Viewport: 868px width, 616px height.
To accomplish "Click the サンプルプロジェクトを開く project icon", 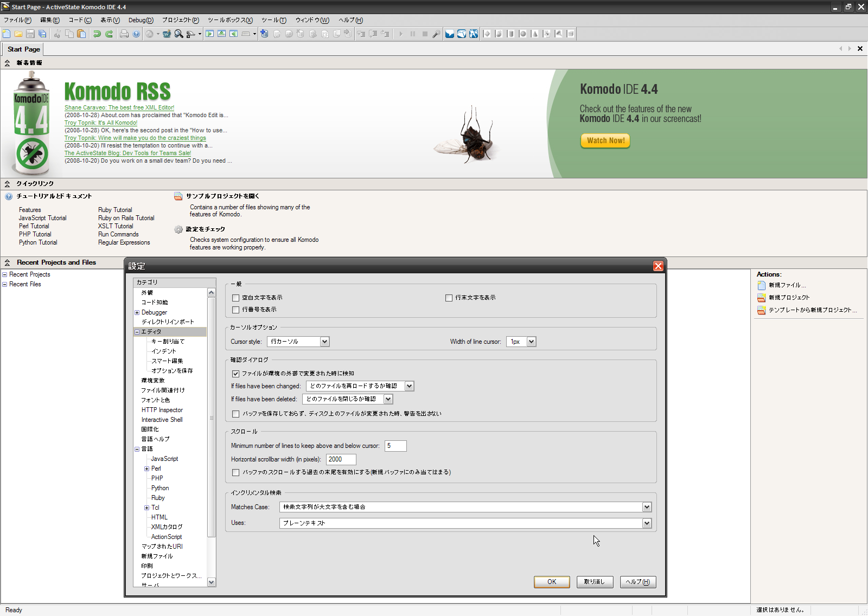I will pos(178,196).
